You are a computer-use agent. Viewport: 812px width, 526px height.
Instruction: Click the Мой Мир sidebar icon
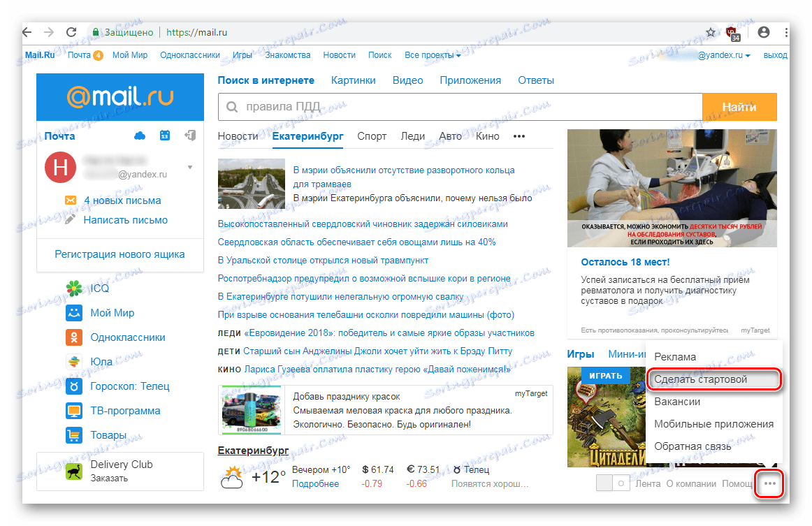[74, 313]
